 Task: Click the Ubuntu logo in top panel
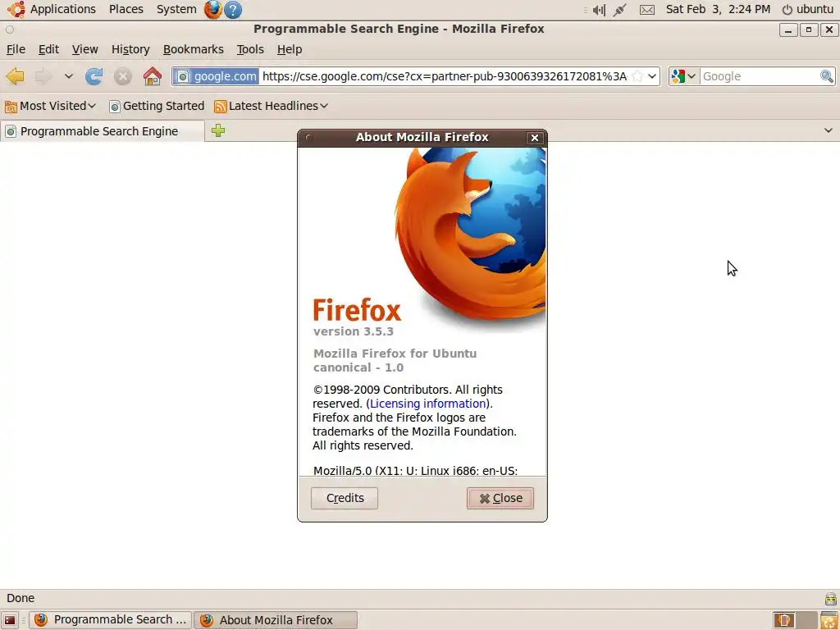(x=16, y=9)
